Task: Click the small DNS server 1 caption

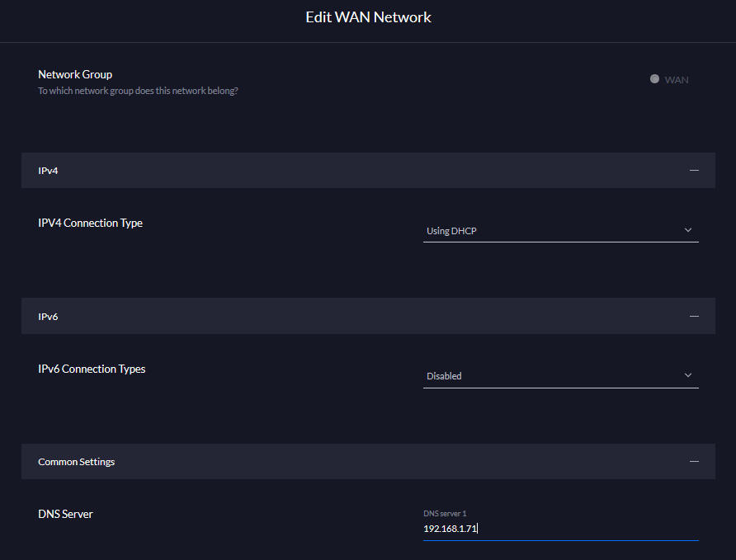Action: click(445, 513)
